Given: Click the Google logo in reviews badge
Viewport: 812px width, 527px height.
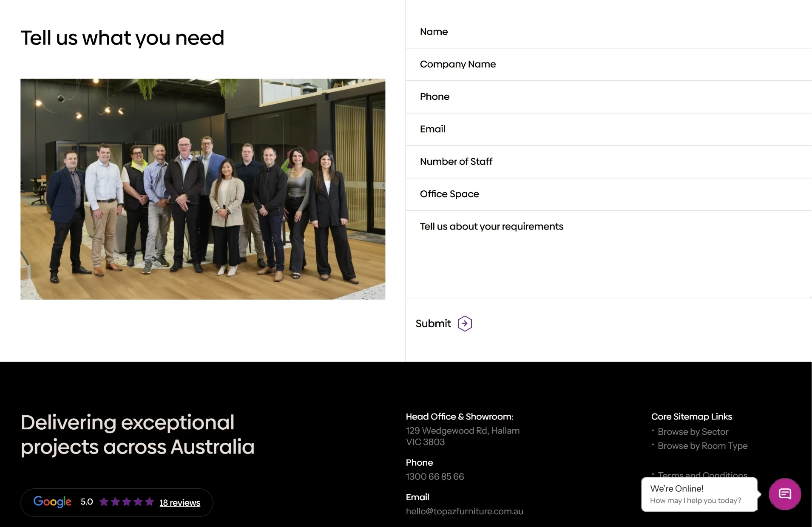Looking at the screenshot, I should 52,502.
